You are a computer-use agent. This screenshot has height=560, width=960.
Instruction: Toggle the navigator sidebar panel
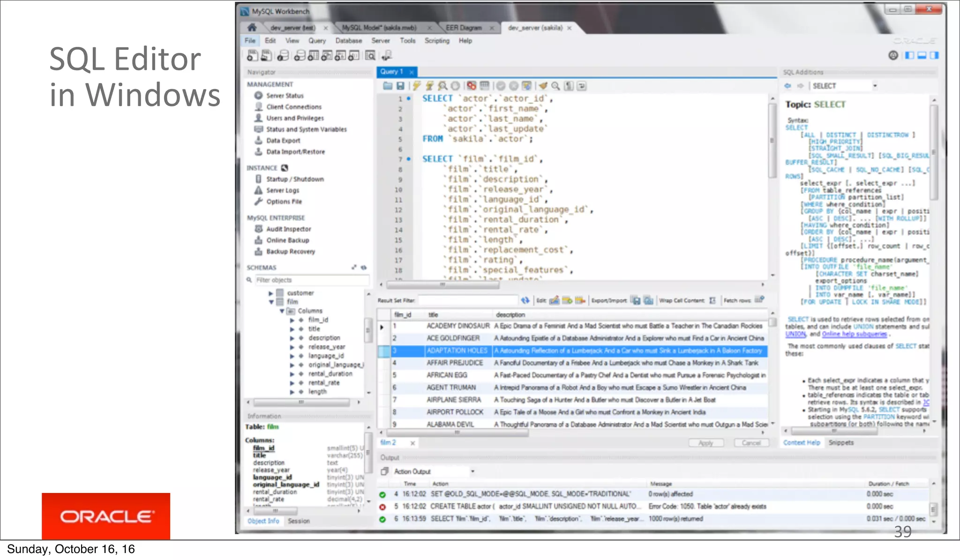click(909, 55)
